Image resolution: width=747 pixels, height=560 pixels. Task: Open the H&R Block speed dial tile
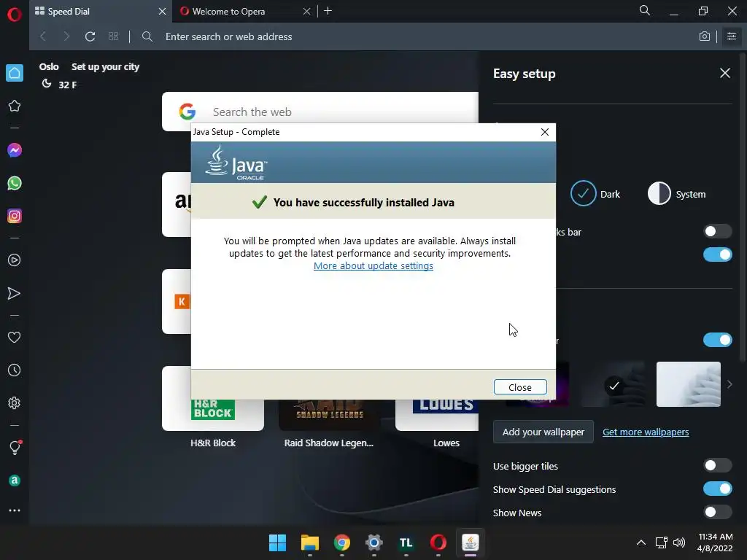pyautogui.click(x=213, y=414)
